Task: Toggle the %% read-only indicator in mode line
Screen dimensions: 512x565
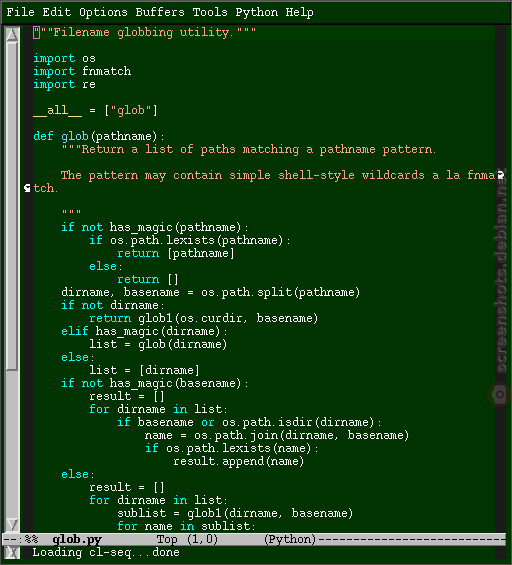Action: (32, 539)
